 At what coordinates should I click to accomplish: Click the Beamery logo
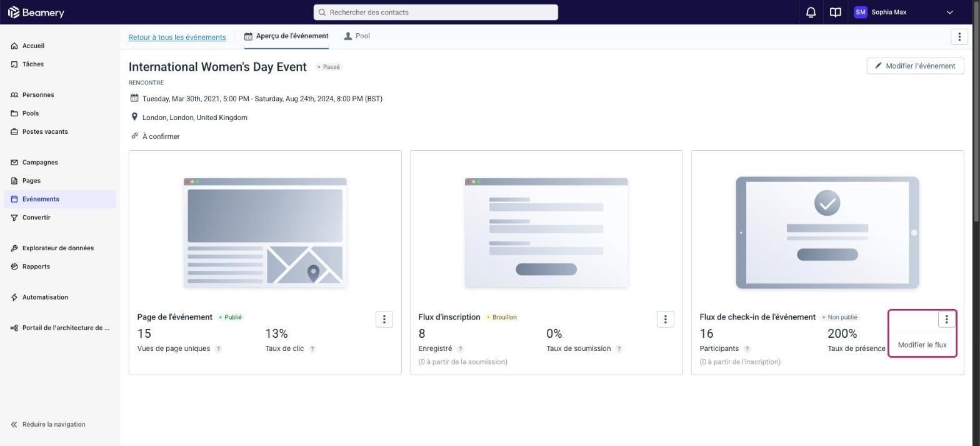36,13
